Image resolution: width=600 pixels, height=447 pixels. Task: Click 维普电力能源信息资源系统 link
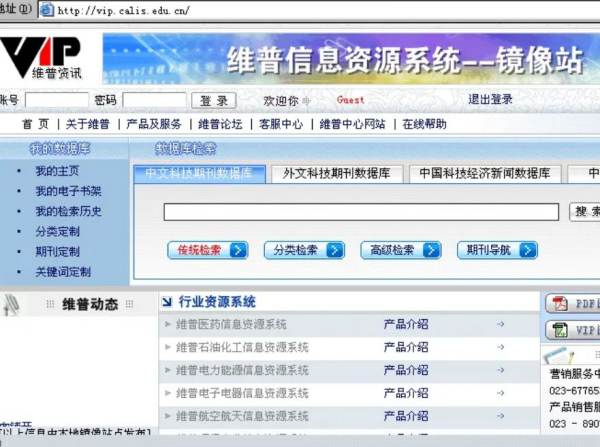click(x=242, y=370)
